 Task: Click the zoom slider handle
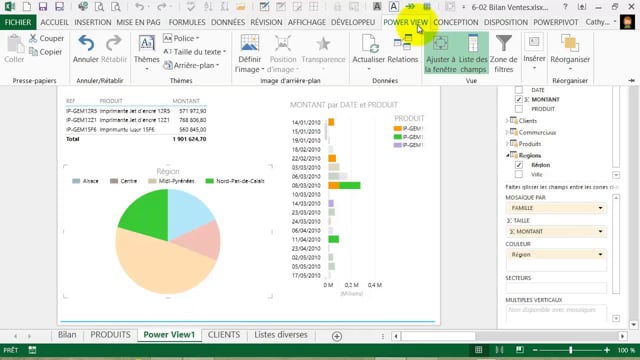click(571, 350)
